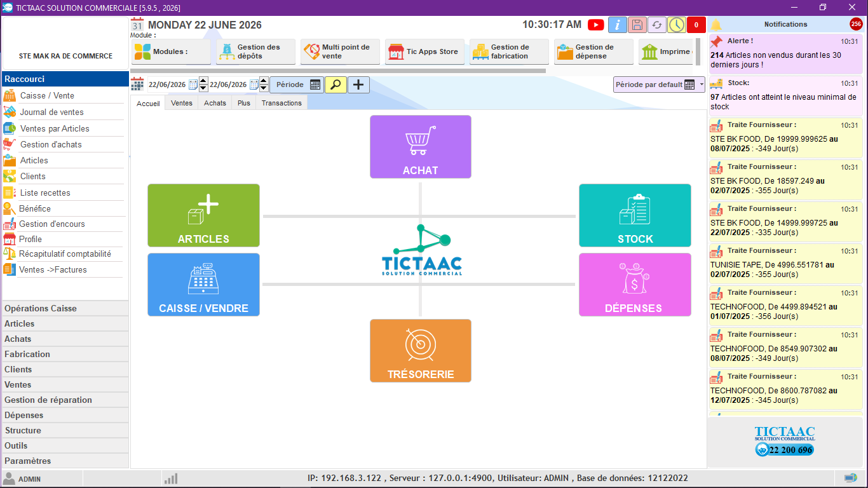The height and width of the screenshot is (488, 868).
Task: Open the YouTube icon in the header
Action: click(595, 25)
